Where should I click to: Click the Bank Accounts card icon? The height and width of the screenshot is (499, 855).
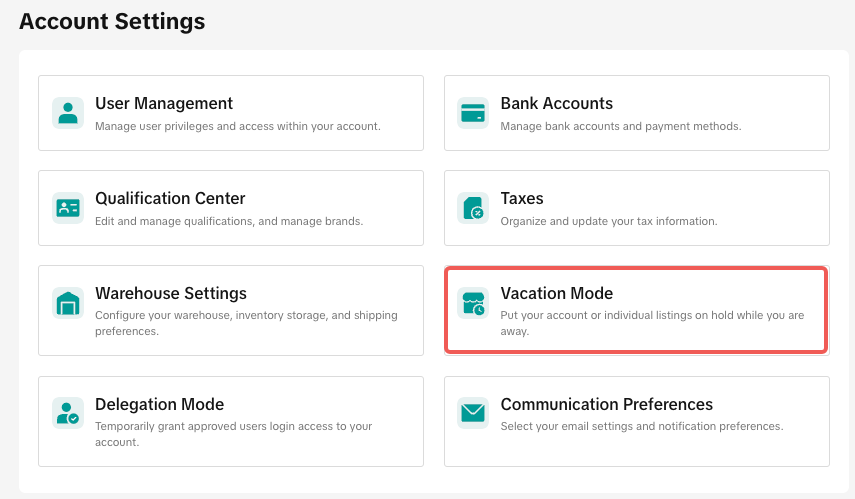point(473,113)
